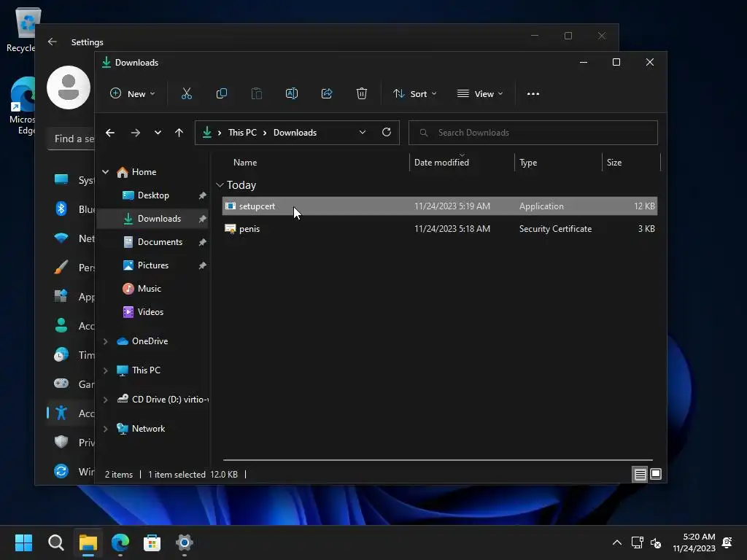The width and height of the screenshot is (747, 560).
Task: Click the Settings gear on taskbar
Action: click(185, 542)
